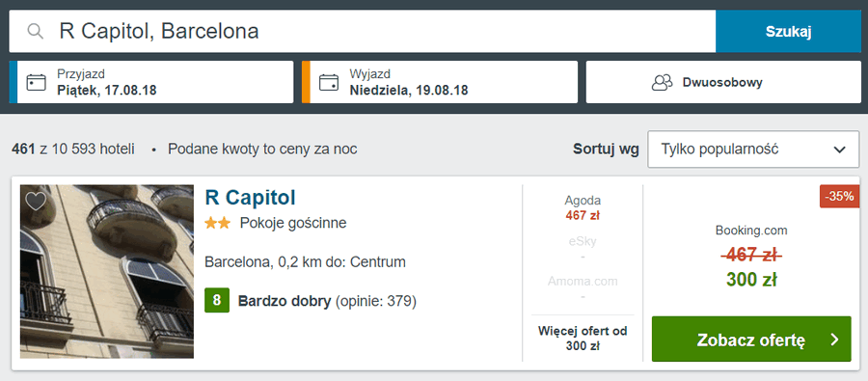Open the Tylko popularność sort dropdown

[x=753, y=150]
